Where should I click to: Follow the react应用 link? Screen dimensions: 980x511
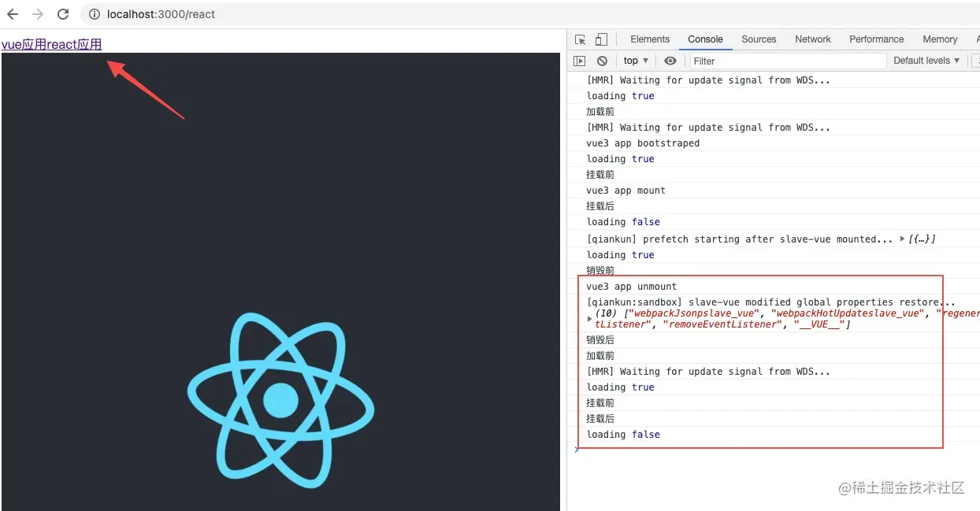(75, 44)
